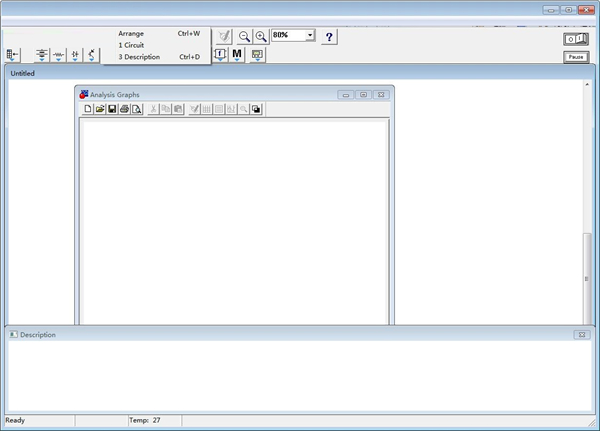600x431 pixels.
Task: Open the Miscellaneous M parts bin
Action: 237,55
